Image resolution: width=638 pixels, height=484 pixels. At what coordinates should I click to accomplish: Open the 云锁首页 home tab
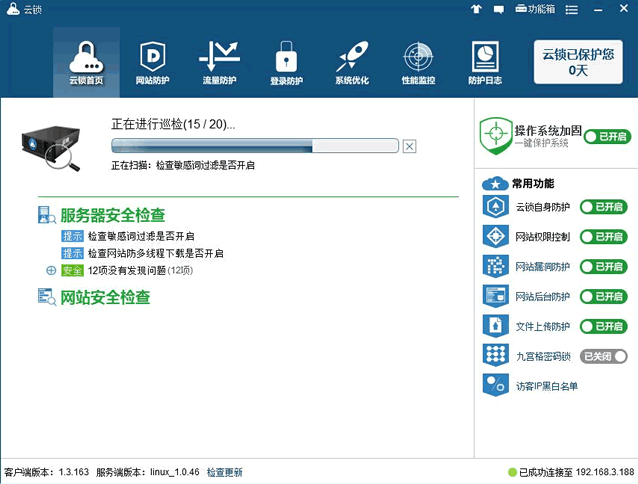pos(86,62)
